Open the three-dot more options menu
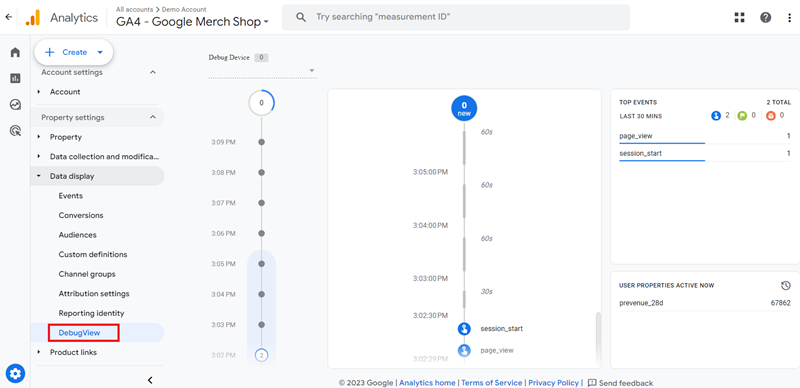Screen dimensions: 800x388 789,17
